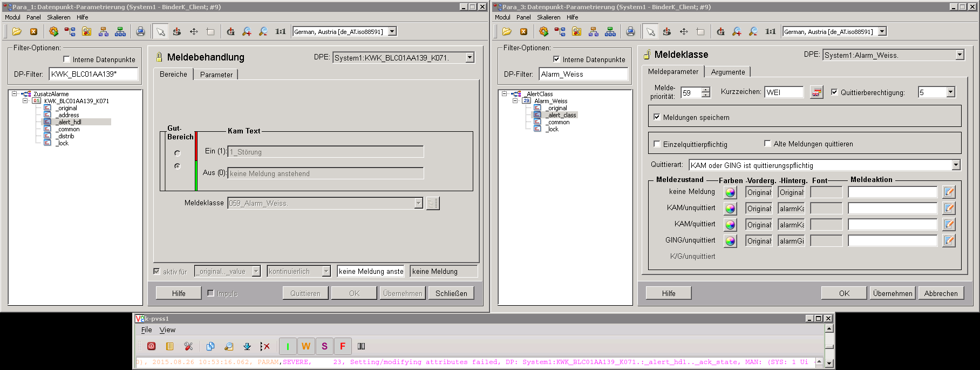980x370 pixels.
Task: Open color picker for keine Meldung row
Action: click(x=730, y=192)
